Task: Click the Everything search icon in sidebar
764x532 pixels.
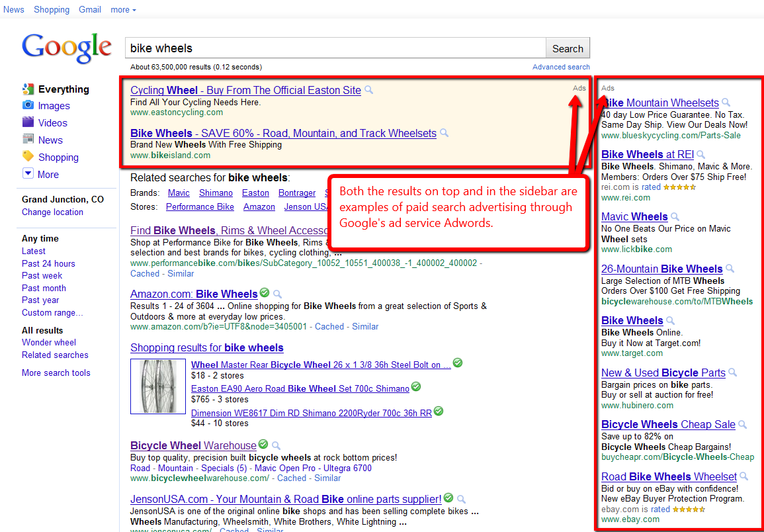Action: point(28,89)
